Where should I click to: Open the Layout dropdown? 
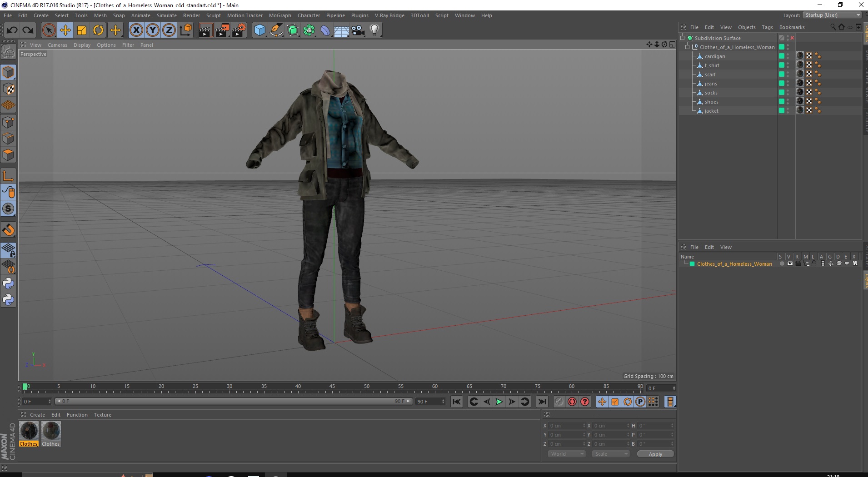pos(833,15)
